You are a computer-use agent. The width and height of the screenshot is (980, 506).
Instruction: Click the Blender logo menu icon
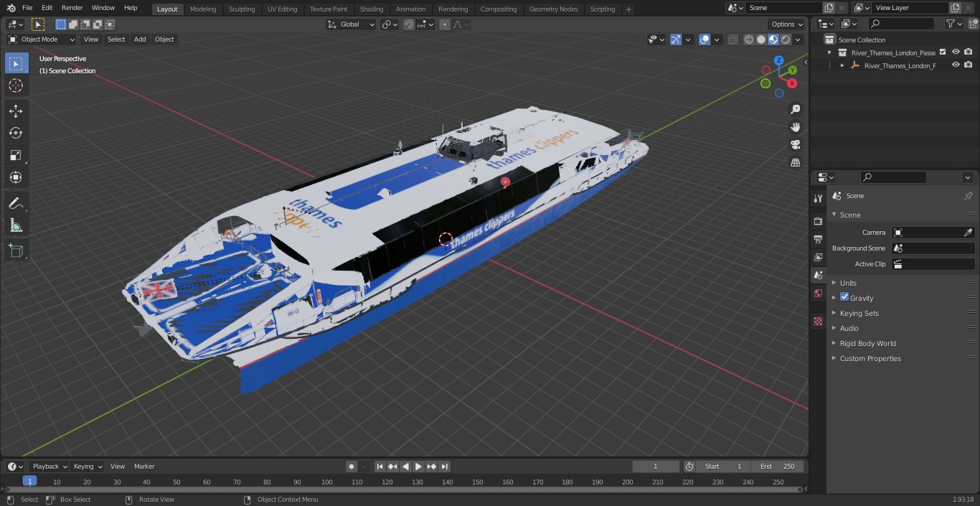[11, 8]
